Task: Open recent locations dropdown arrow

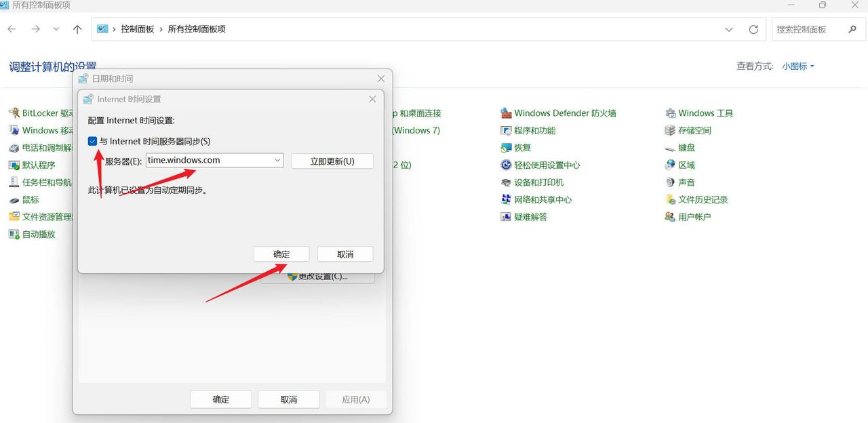Action: pos(56,29)
